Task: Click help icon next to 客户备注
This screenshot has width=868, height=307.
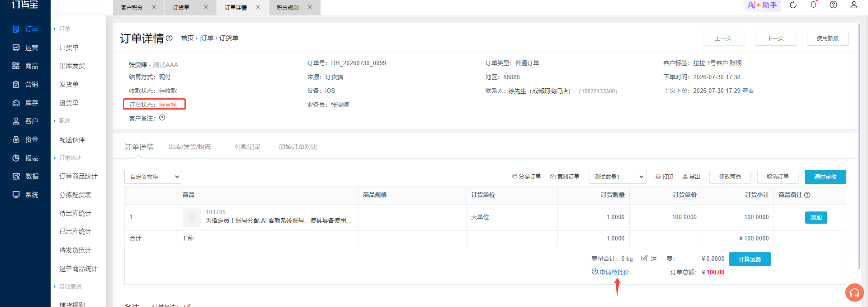Action: click(162, 118)
